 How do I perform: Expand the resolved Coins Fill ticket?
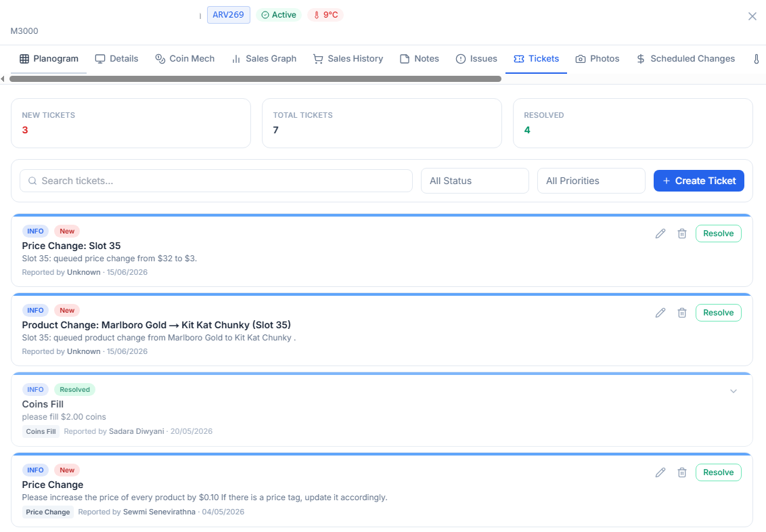734,391
